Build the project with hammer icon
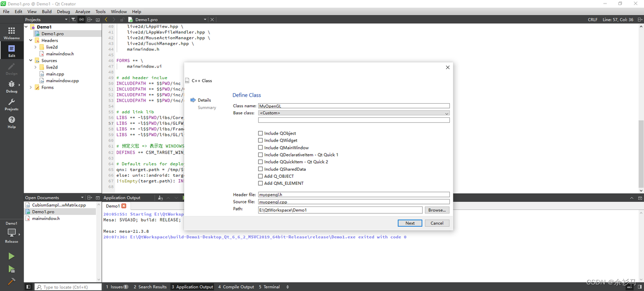 click(x=11, y=281)
